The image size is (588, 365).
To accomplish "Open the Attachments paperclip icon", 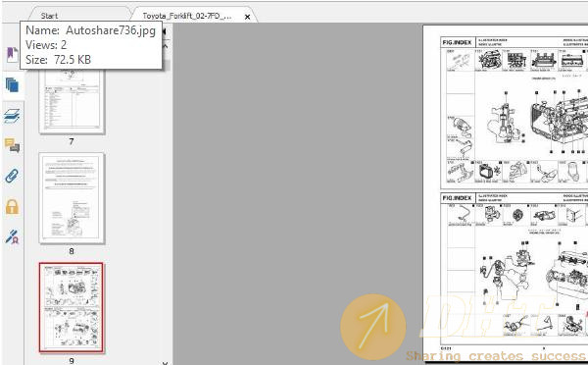I will pyautogui.click(x=12, y=176).
